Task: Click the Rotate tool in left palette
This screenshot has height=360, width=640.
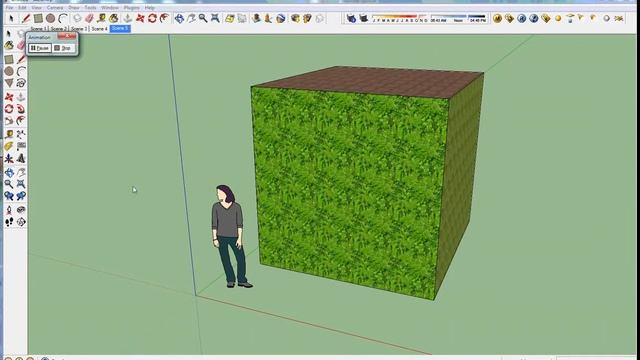Action: (9, 109)
